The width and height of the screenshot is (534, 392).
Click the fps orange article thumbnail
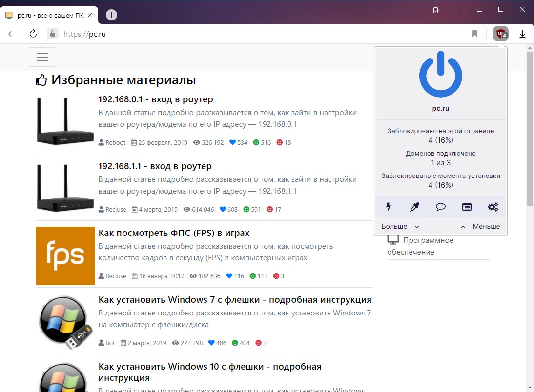click(65, 255)
